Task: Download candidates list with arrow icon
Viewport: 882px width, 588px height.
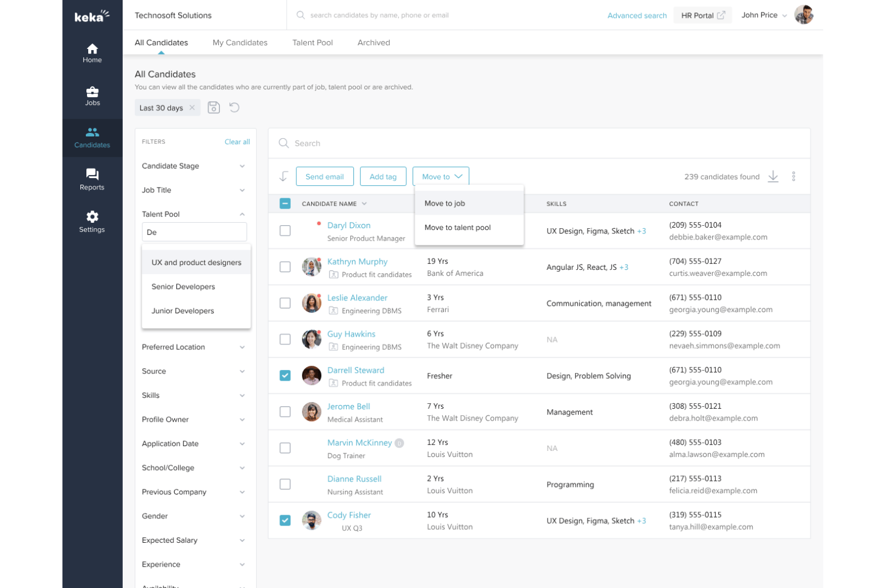Action: click(773, 176)
